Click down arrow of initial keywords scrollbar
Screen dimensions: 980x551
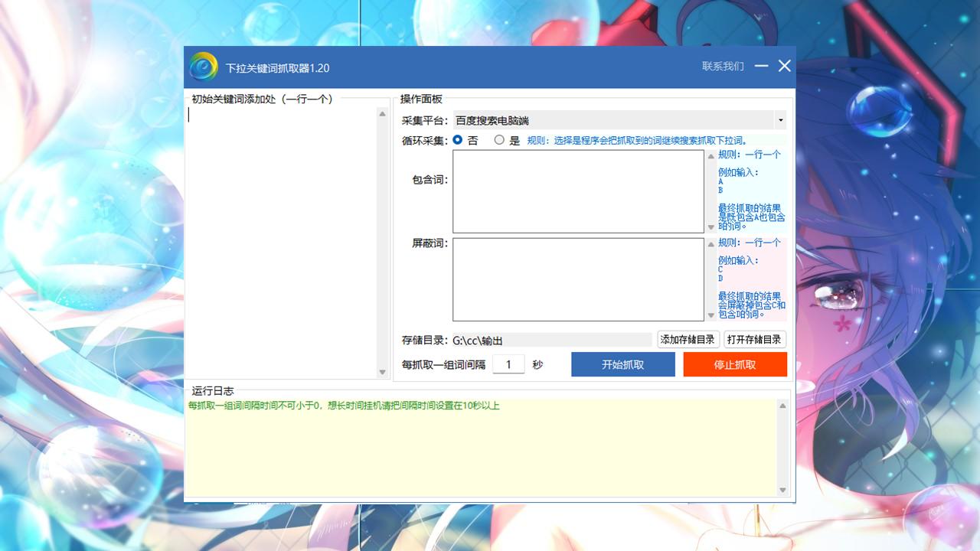[383, 372]
